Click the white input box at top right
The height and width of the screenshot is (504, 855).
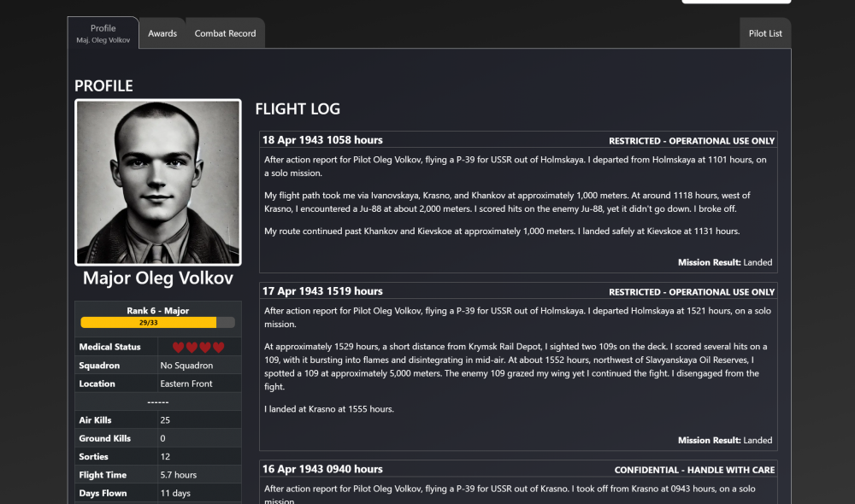point(735,2)
